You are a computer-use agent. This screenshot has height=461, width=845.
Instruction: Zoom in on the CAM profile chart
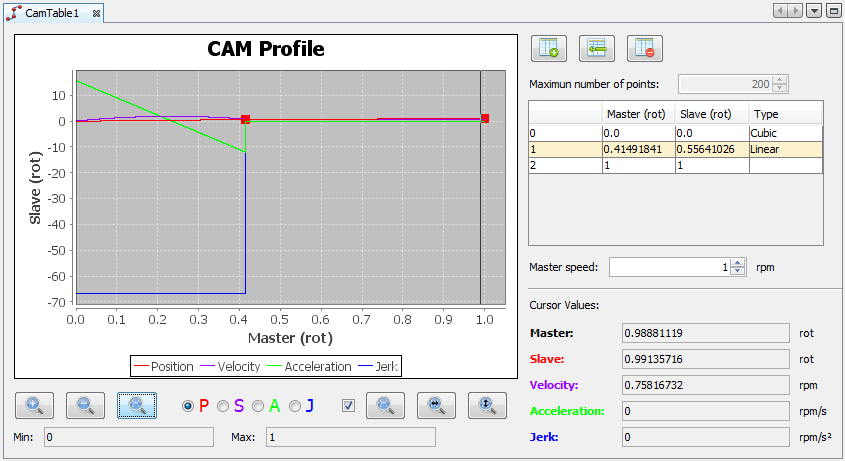click(34, 405)
